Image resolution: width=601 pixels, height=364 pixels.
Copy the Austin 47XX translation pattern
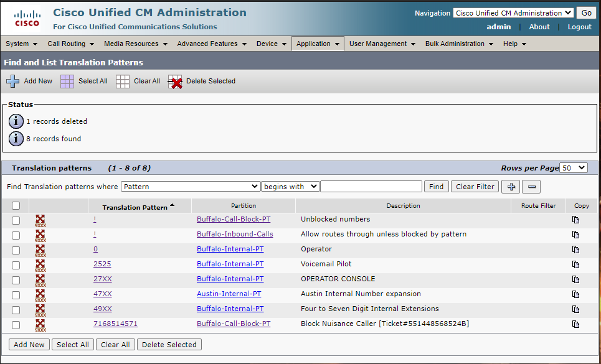point(575,294)
